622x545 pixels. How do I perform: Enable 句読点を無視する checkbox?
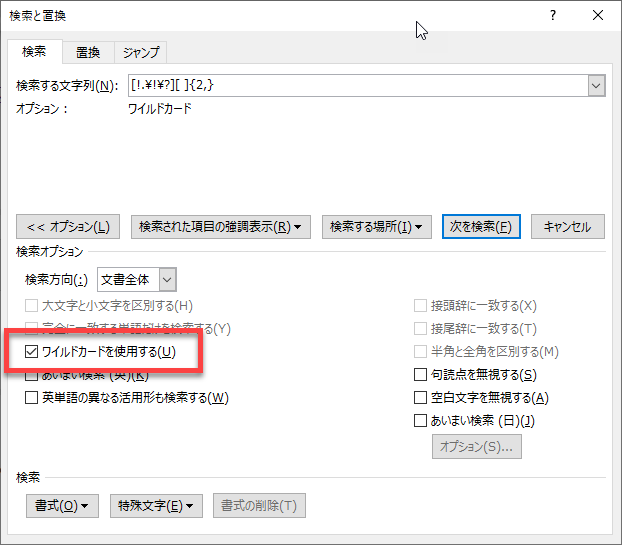pyautogui.click(x=421, y=375)
